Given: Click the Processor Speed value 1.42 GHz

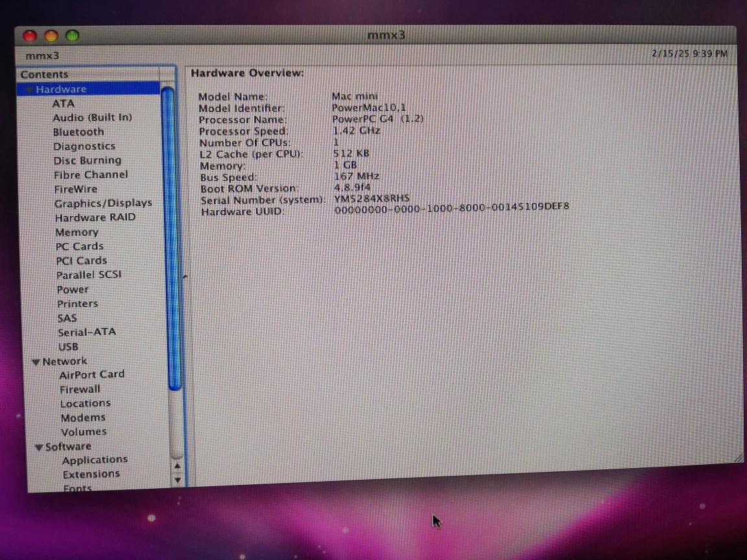Looking at the screenshot, I should point(357,130).
